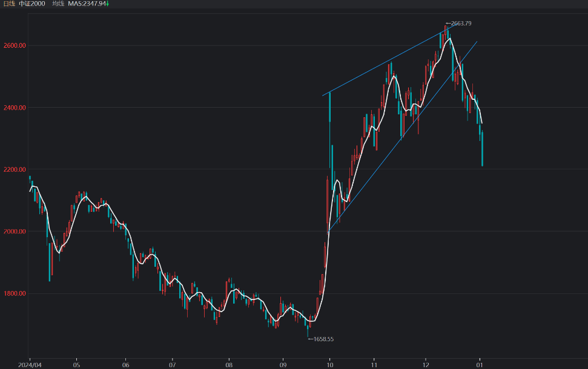Screen dimensions: 588x369
Task: Click the last large green candlestick
Action: pyautogui.click(x=482, y=149)
